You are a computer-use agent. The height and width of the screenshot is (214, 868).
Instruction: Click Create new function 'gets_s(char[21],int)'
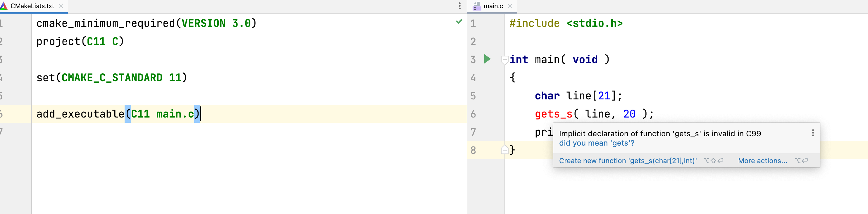pyautogui.click(x=628, y=161)
